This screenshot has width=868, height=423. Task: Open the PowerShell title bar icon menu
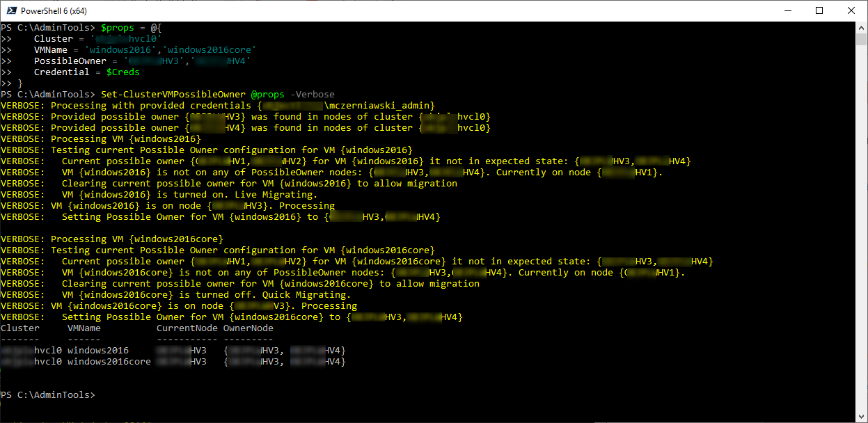coord(9,10)
